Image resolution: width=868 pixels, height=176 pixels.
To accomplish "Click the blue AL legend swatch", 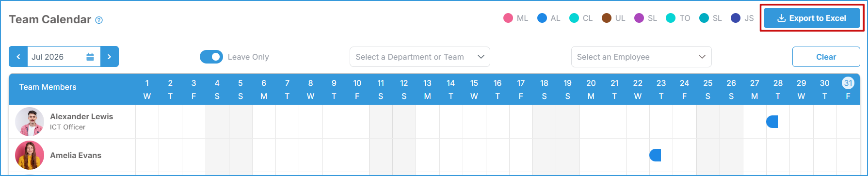I will pyautogui.click(x=542, y=18).
